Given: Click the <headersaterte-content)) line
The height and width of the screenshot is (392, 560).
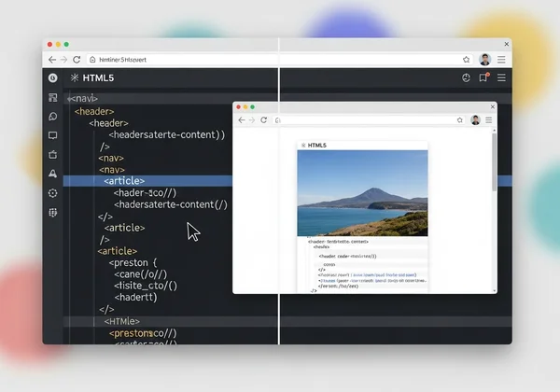Looking at the screenshot, I should click(167, 134).
